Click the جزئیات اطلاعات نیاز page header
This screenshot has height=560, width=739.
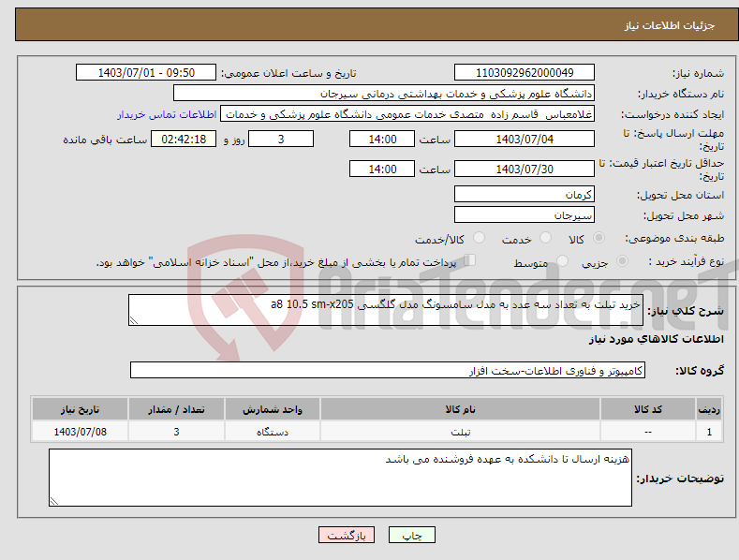coord(670,25)
